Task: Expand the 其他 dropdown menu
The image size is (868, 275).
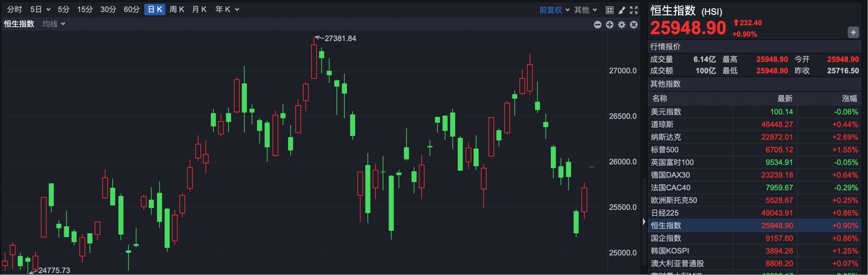Action: pos(585,10)
